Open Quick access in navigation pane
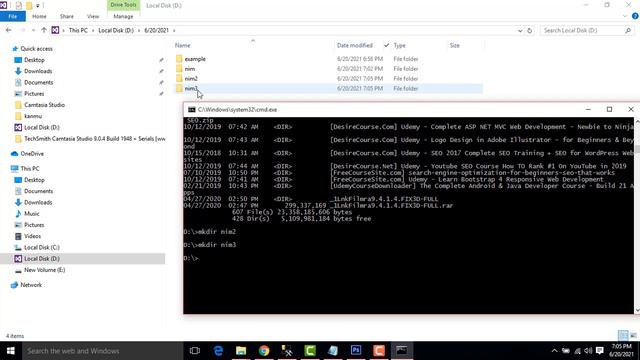 pos(36,49)
